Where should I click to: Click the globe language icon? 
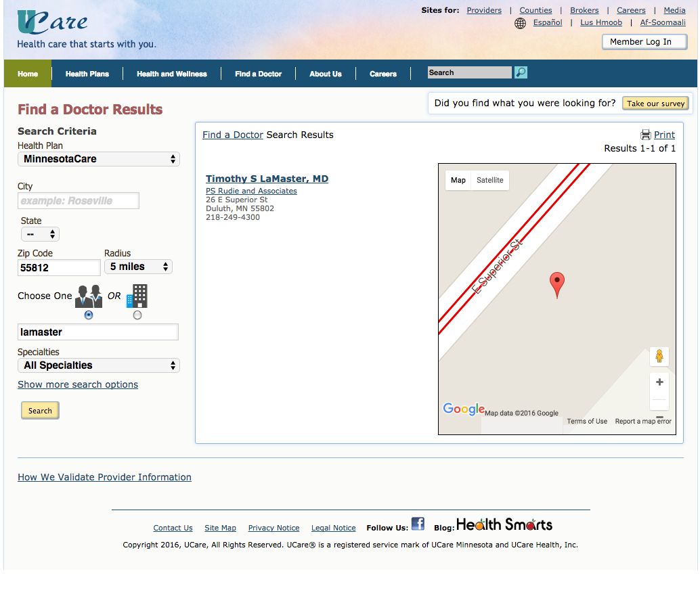click(520, 23)
